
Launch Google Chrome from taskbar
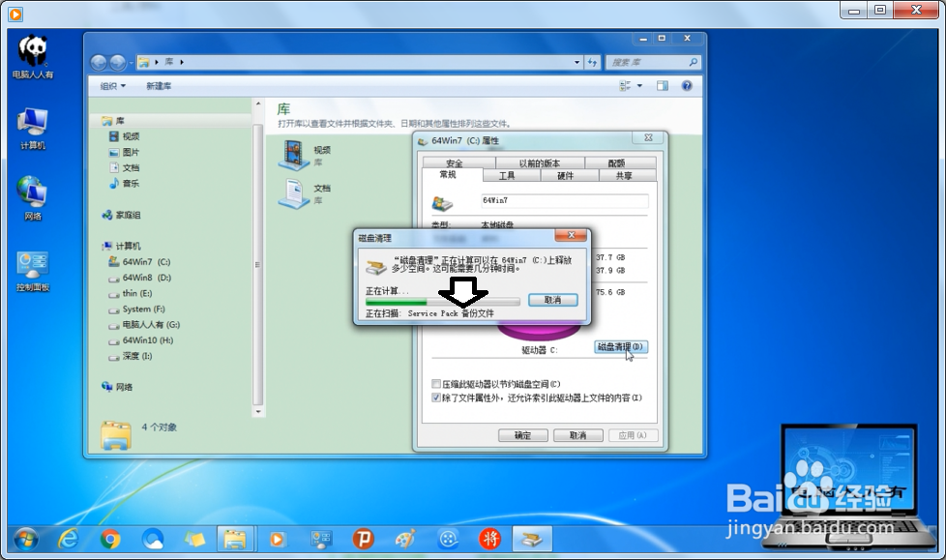point(110,539)
